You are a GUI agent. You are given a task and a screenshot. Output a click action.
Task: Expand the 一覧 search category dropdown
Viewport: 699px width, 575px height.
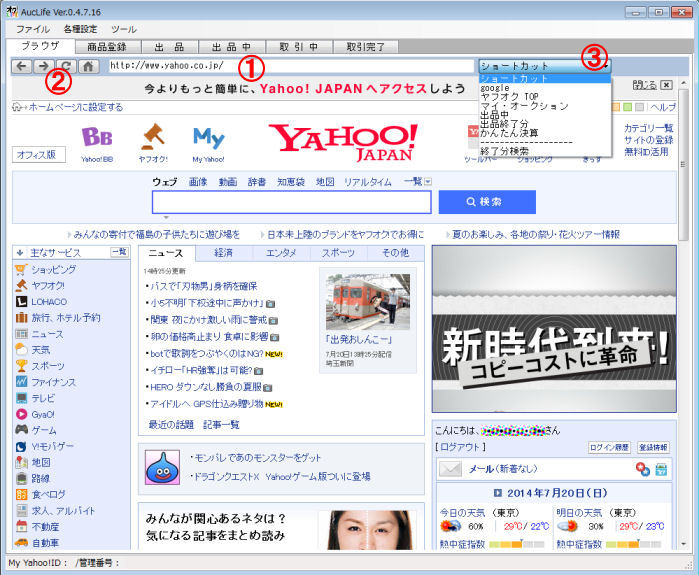coord(428,182)
